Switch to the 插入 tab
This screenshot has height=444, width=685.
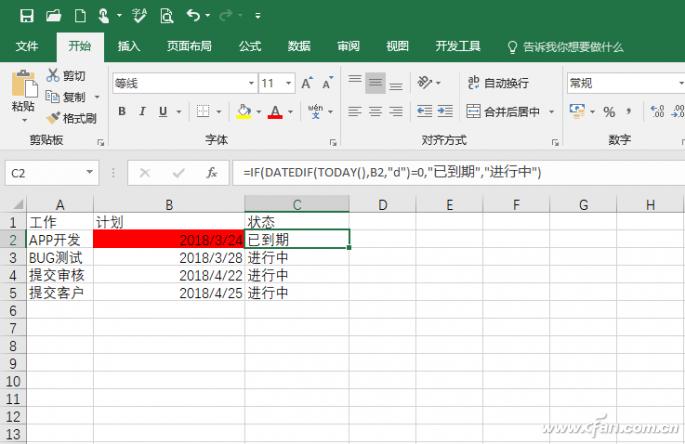[x=129, y=46]
